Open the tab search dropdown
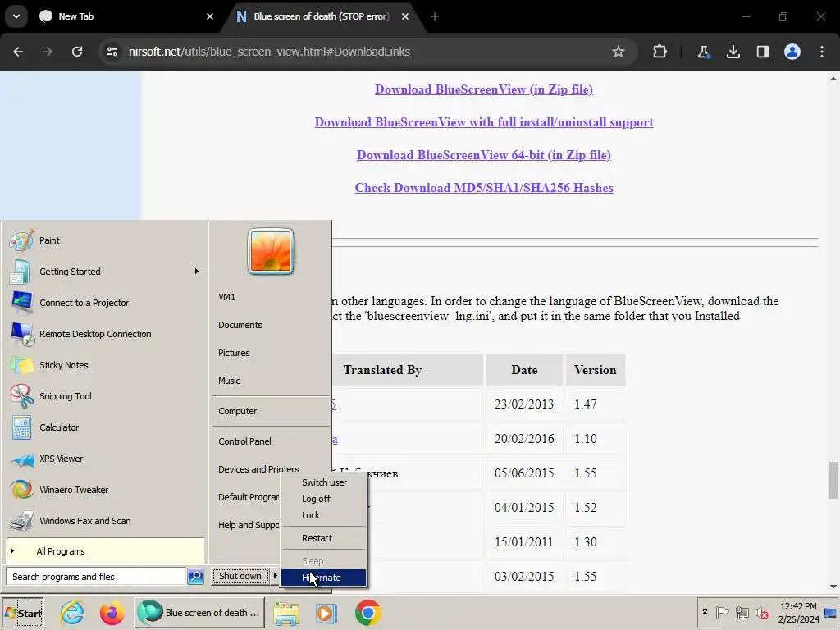The height and width of the screenshot is (630, 840). 16,16
